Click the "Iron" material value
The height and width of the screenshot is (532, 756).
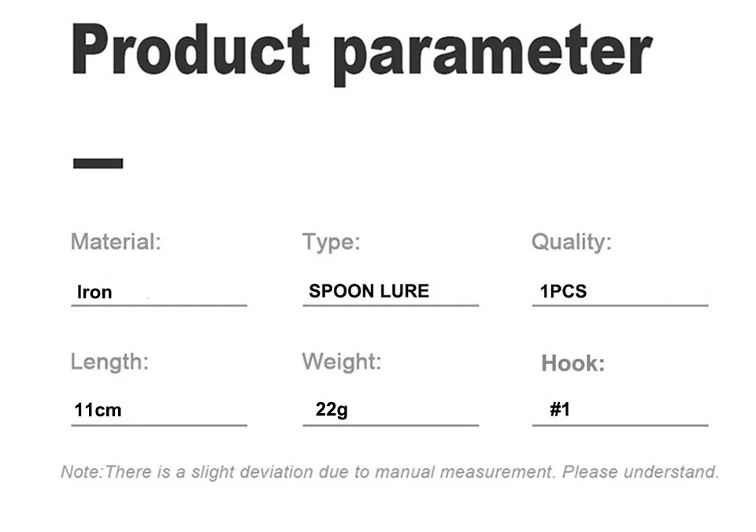(94, 292)
